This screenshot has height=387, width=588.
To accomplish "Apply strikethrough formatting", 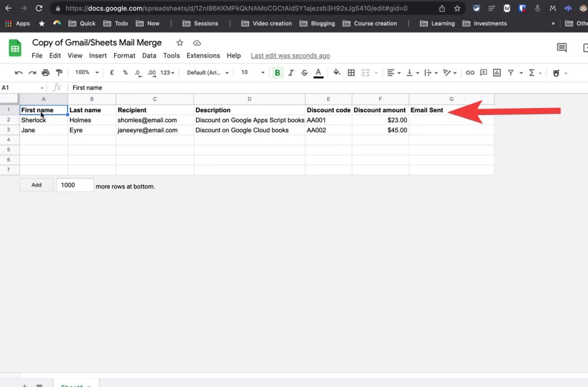I will 305,72.
